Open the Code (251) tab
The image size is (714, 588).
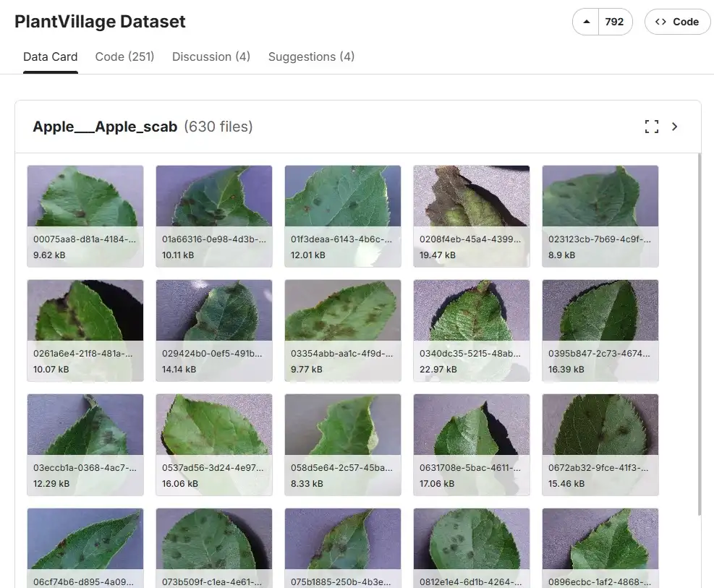[124, 56]
